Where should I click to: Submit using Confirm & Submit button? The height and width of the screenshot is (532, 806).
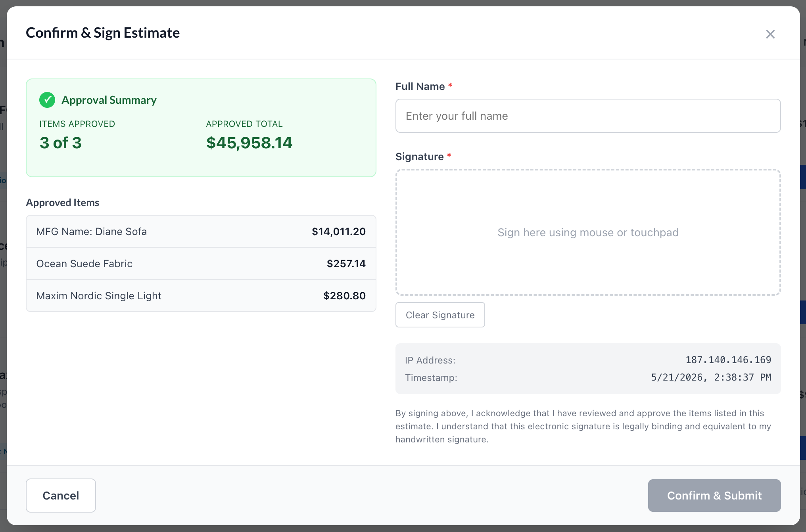(x=714, y=496)
